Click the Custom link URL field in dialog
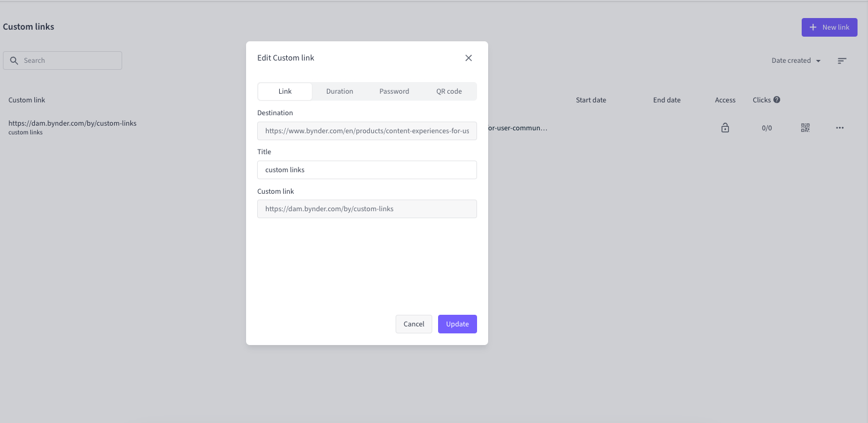Image resolution: width=868 pixels, height=423 pixels. [367, 209]
